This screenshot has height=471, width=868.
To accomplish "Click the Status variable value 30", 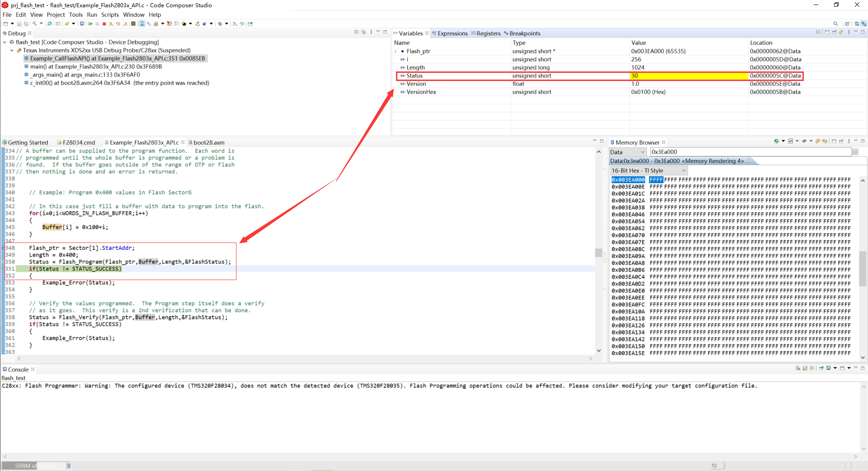I will point(634,76).
